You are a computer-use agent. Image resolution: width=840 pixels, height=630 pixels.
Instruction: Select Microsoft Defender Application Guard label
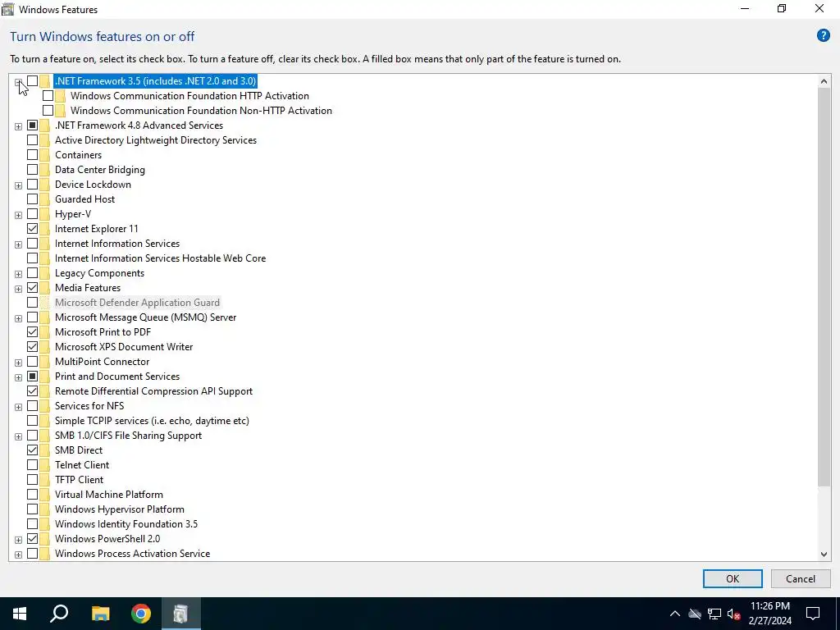[x=137, y=303]
